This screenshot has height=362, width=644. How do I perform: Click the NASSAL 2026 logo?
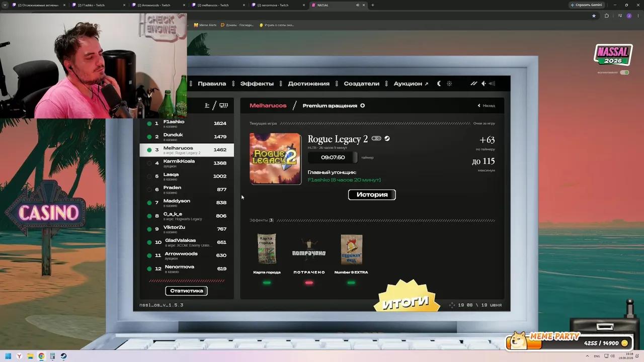pyautogui.click(x=613, y=54)
